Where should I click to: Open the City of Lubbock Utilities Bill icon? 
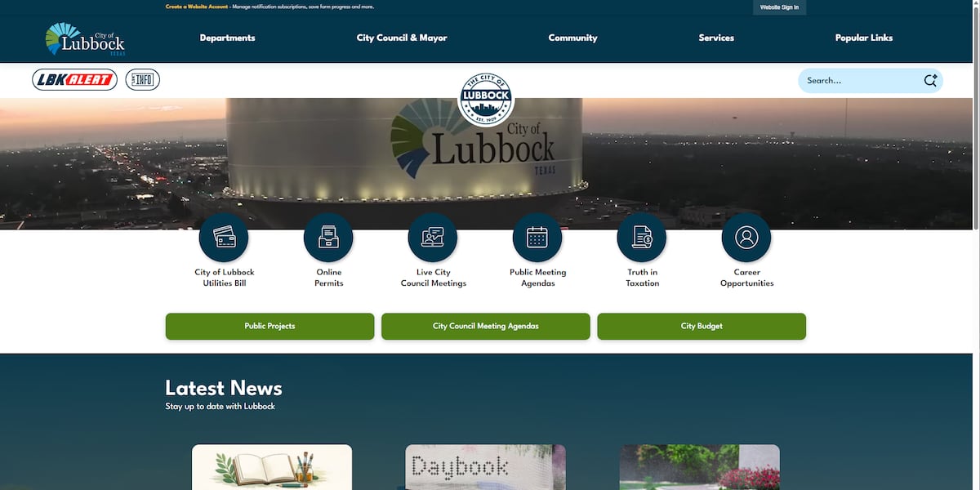[x=224, y=238]
